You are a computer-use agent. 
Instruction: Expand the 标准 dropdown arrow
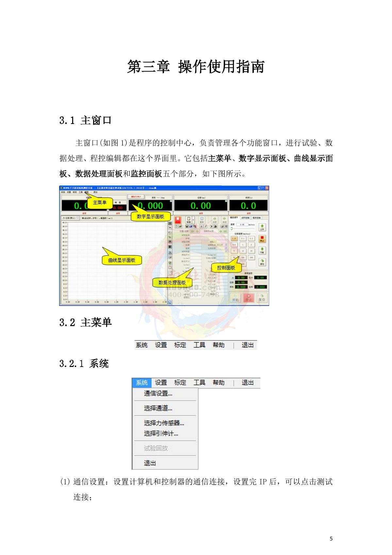click(193, 219)
